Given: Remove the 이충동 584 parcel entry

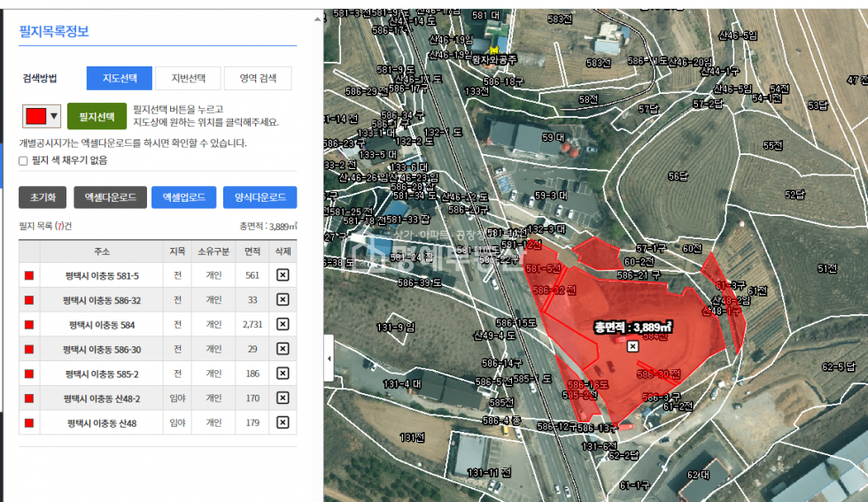Looking at the screenshot, I should click(283, 324).
